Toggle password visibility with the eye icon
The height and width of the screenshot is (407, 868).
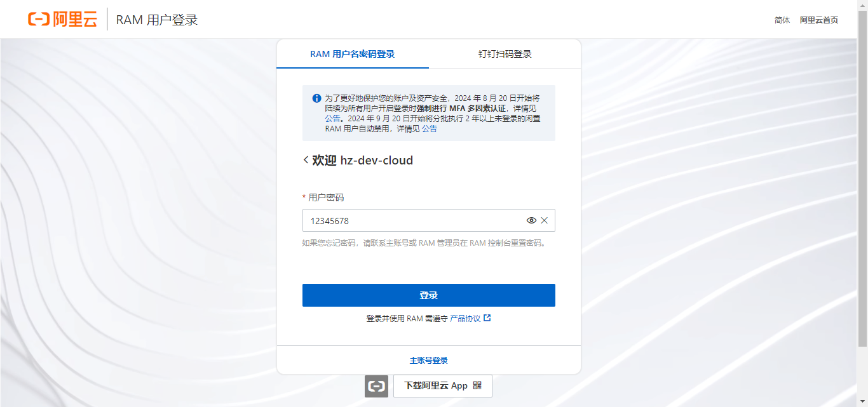click(532, 220)
